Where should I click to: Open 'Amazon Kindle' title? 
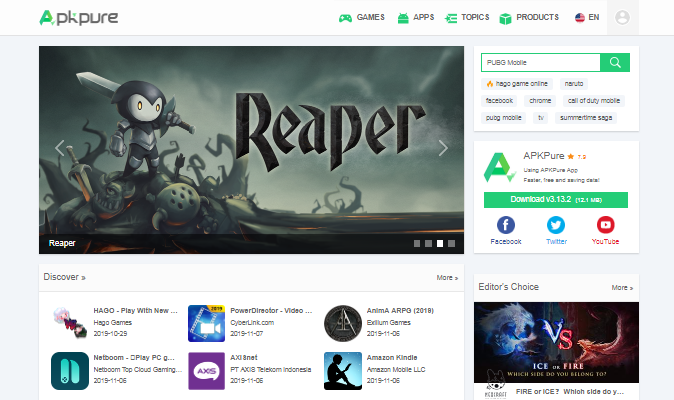coord(392,357)
